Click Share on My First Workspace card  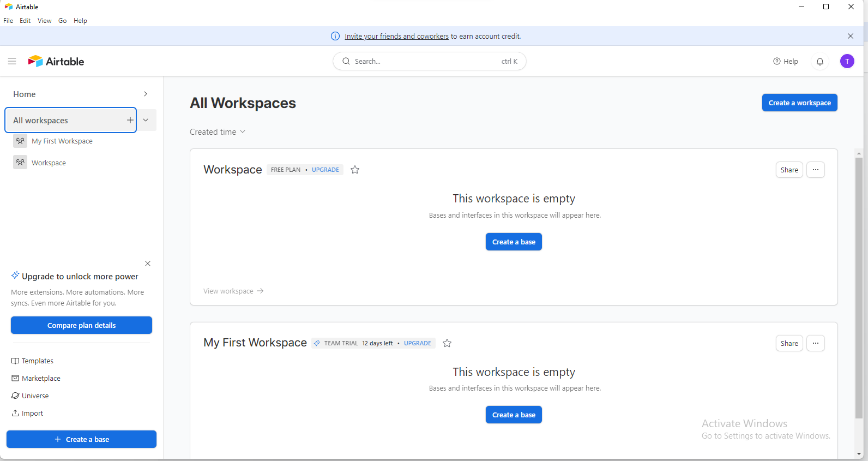tap(789, 343)
